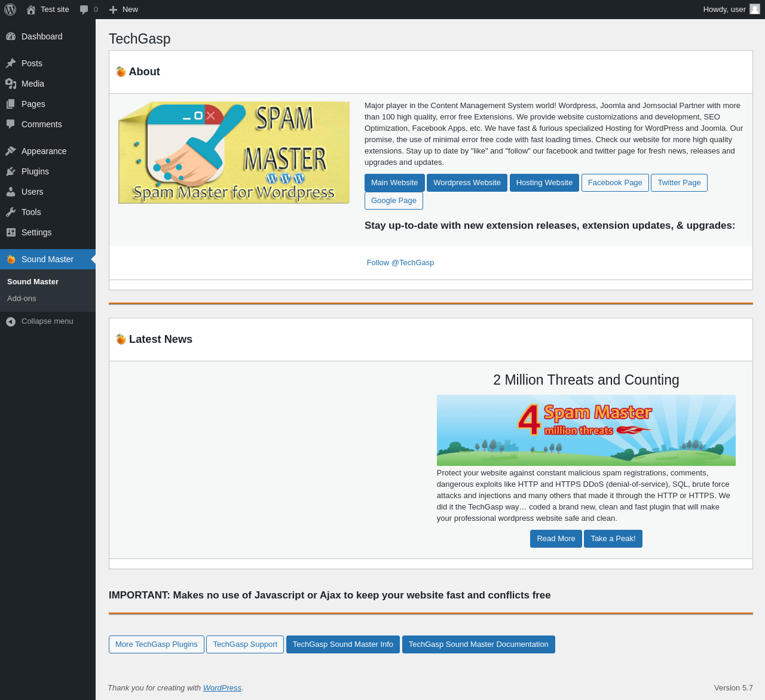This screenshot has height=700, width=765.
Task: Click the orange icon beside About heading
Action: [121, 72]
